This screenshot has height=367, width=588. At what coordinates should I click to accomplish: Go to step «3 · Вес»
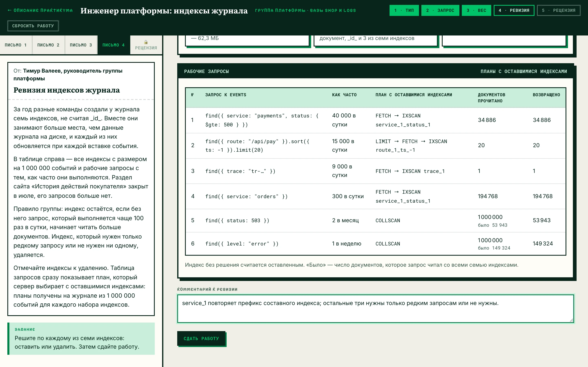coord(476,10)
